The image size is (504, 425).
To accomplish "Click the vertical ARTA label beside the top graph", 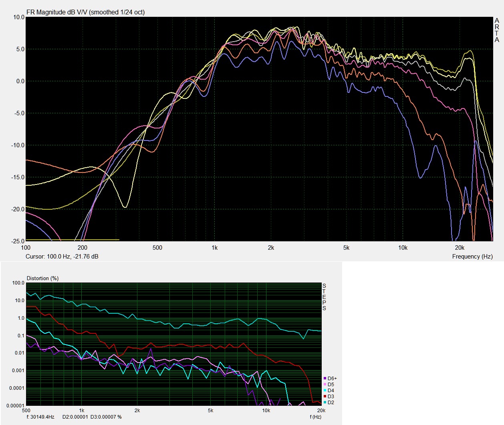I will point(497,30).
